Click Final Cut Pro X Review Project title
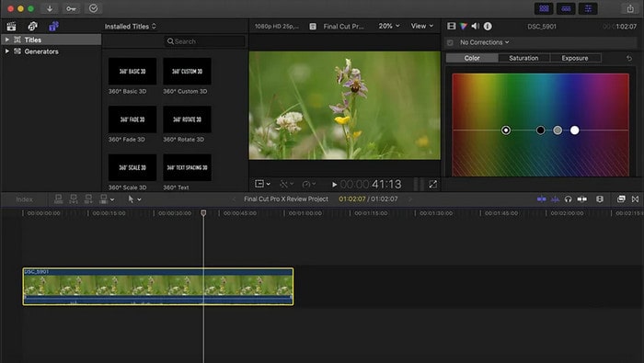Image resolution: width=644 pixels, height=363 pixels. (x=286, y=199)
